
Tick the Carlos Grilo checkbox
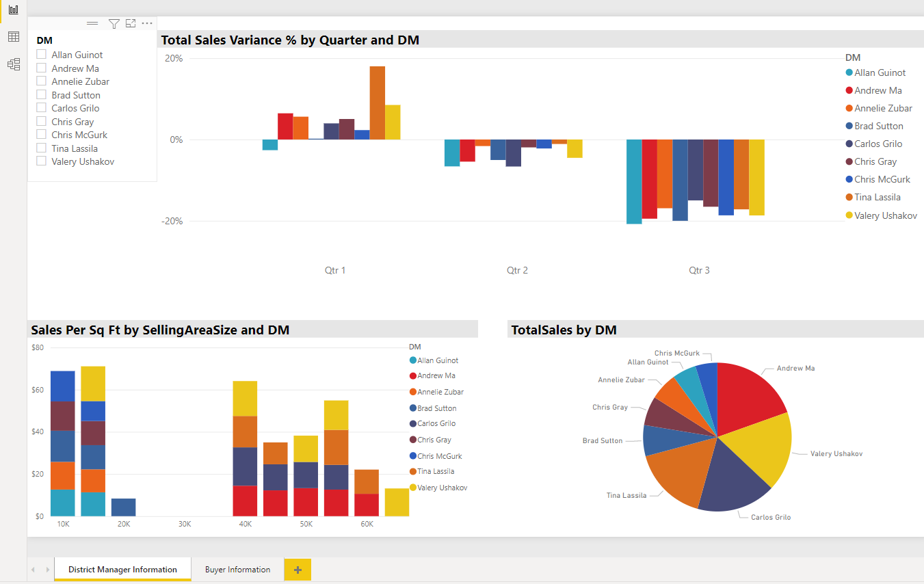(42, 108)
